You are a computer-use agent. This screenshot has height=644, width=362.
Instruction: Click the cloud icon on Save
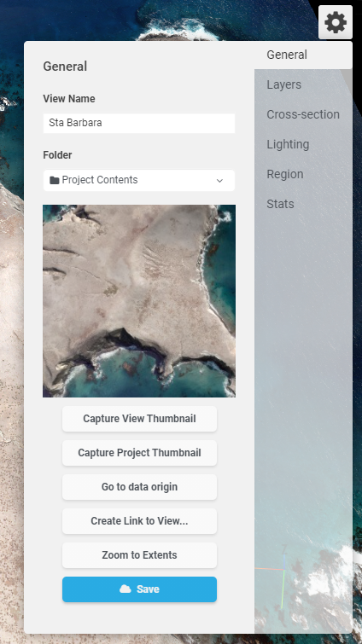point(126,589)
